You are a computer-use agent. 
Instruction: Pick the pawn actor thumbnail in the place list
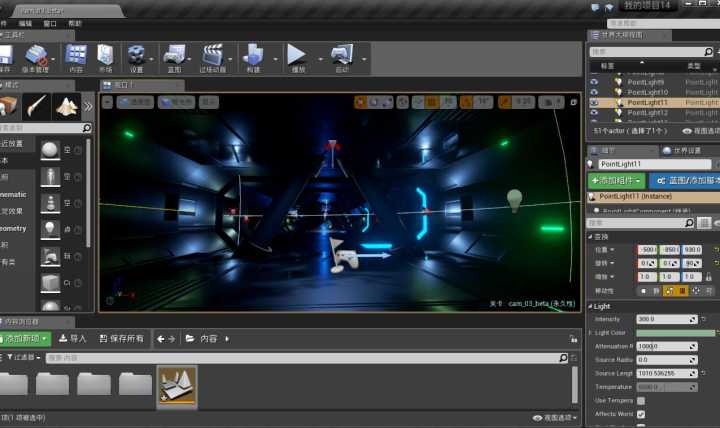tap(50, 203)
